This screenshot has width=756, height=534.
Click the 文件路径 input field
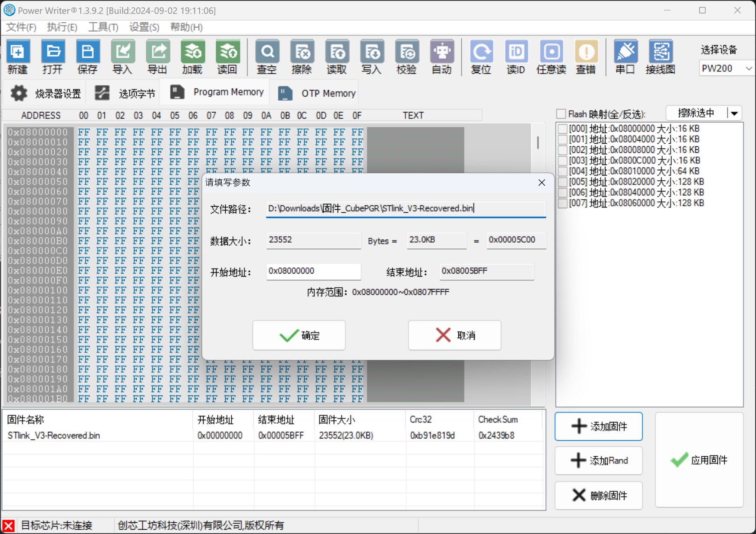[406, 209]
